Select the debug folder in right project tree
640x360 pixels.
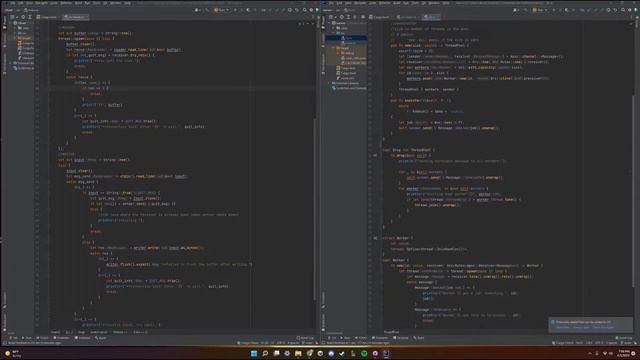tap(347, 53)
